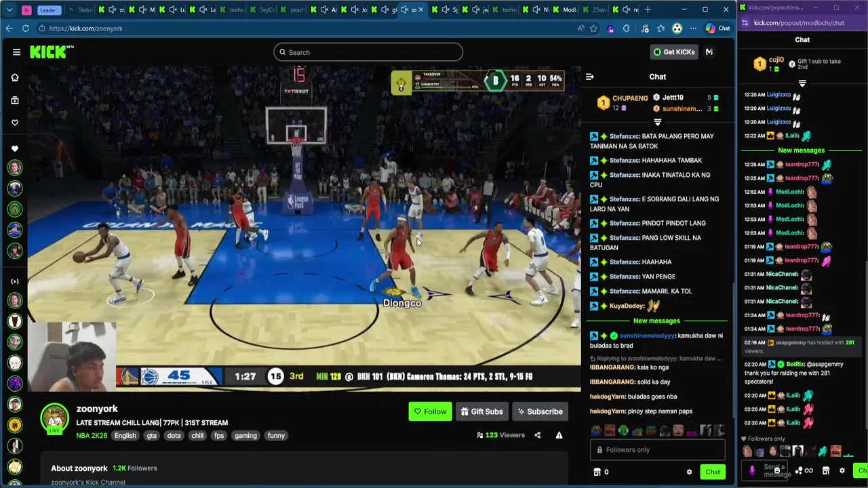The height and width of the screenshot is (488, 868).
Task: Click the Gift Subs button
Action: point(481,411)
